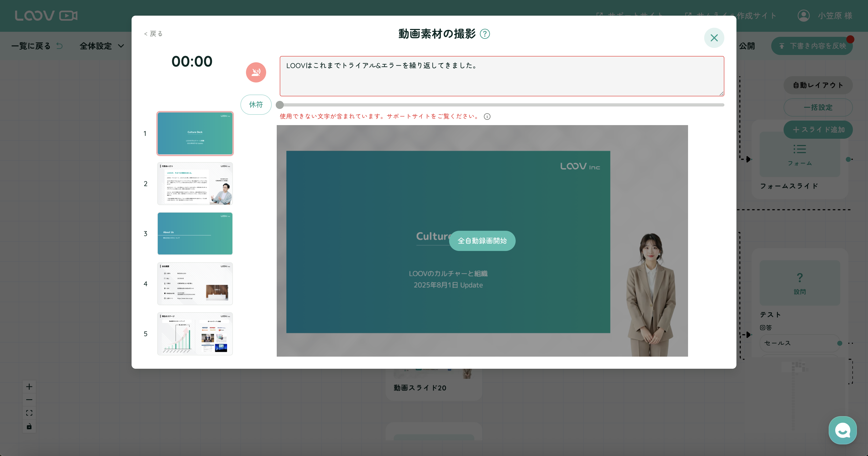This screenshot has height=456, width=868.
Task: Click the error info icon
Action: 487,117
